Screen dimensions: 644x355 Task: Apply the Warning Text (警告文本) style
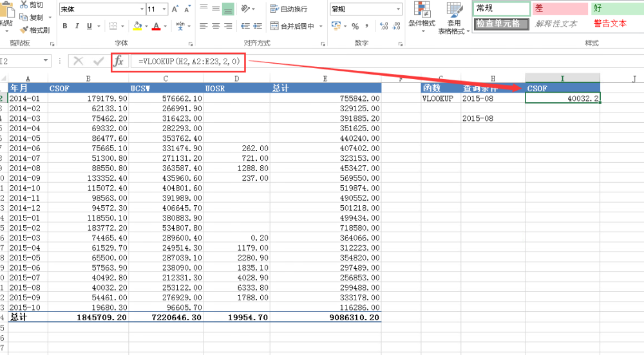pos(618,24)
